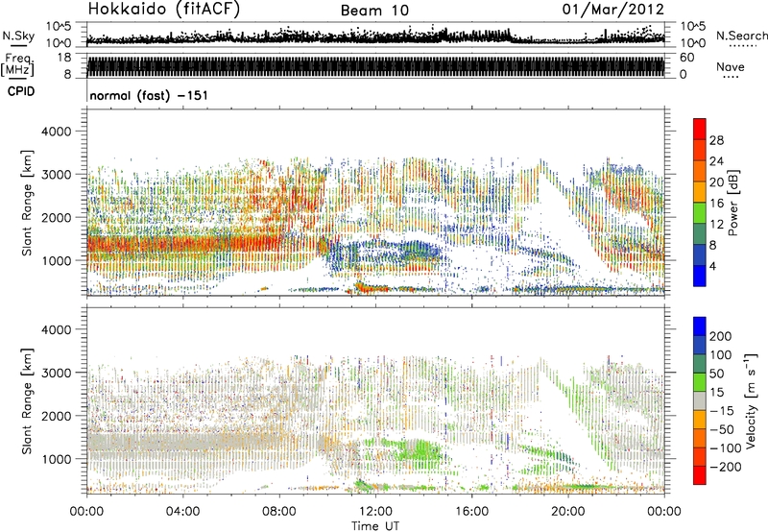Image resolution: width=768 pixels, height=532 pixels.
Task: Click the power panel '3000' range tick label
Action: pyautogui.click(x=57, y=175)
